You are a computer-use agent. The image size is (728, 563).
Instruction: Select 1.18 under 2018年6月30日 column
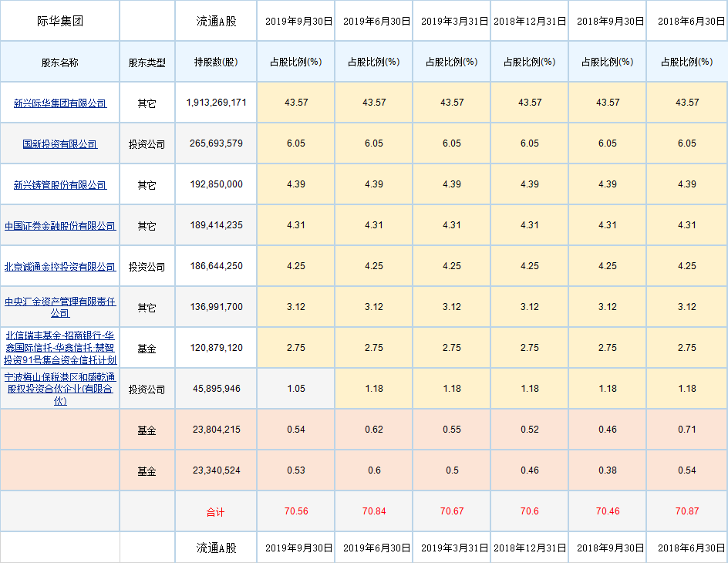pyautogui.click(x=687, y=388)
